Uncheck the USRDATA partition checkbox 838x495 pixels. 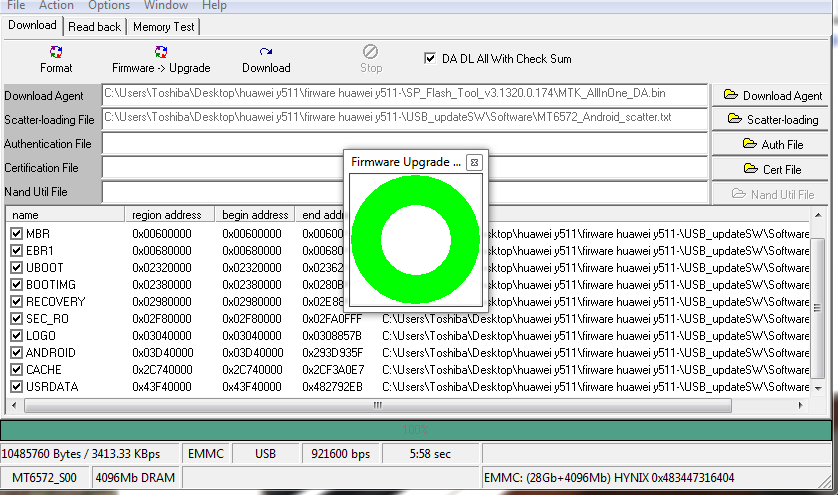click(x=16, y=387)
